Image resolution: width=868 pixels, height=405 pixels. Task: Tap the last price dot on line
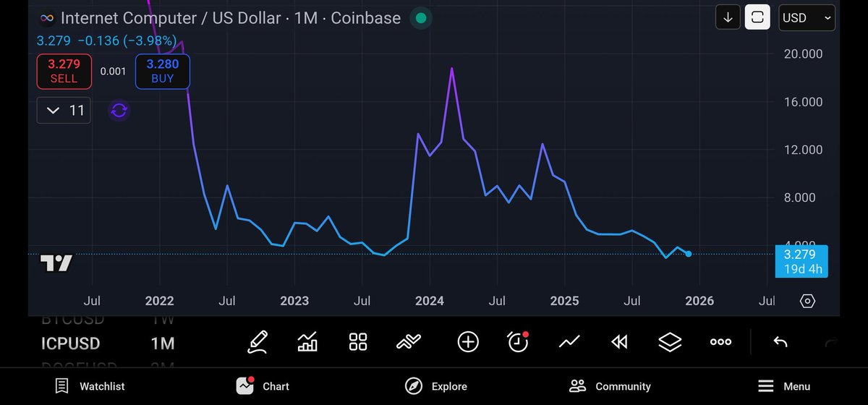(x=688, y=254)
